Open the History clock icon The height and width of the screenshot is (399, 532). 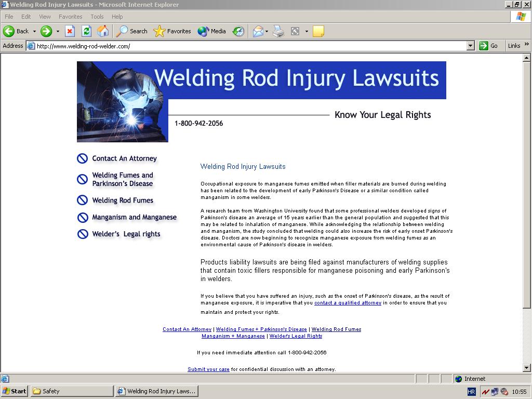tap(238, 31)
